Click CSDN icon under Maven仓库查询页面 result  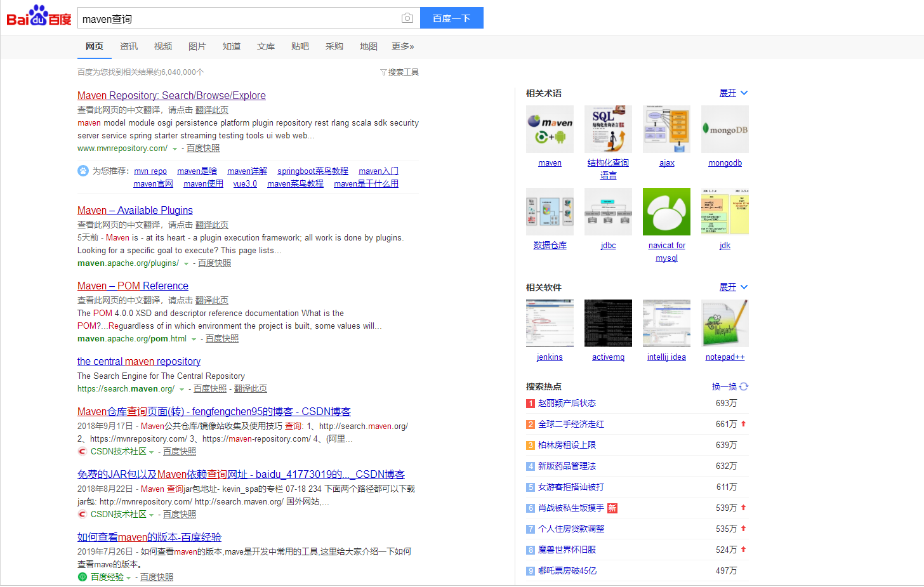(82, 452)
